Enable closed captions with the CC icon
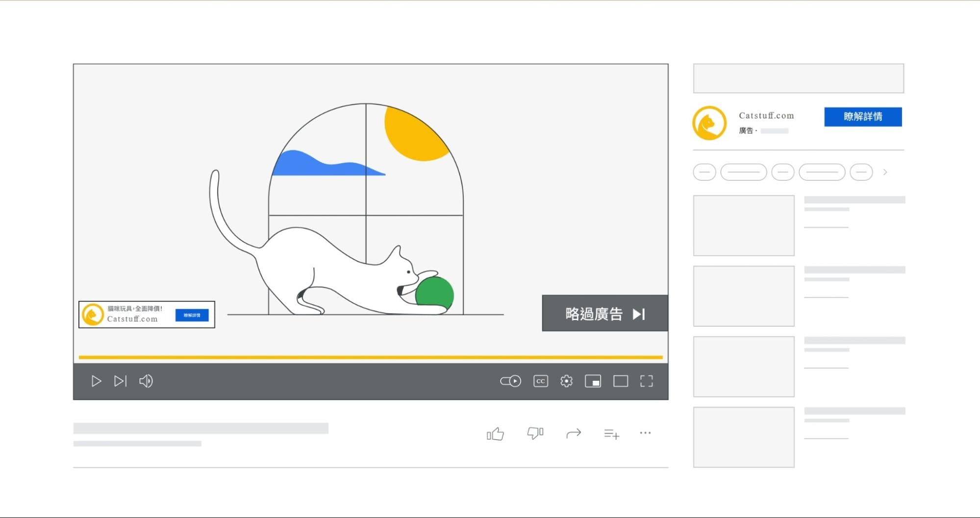 click(540, 381)
